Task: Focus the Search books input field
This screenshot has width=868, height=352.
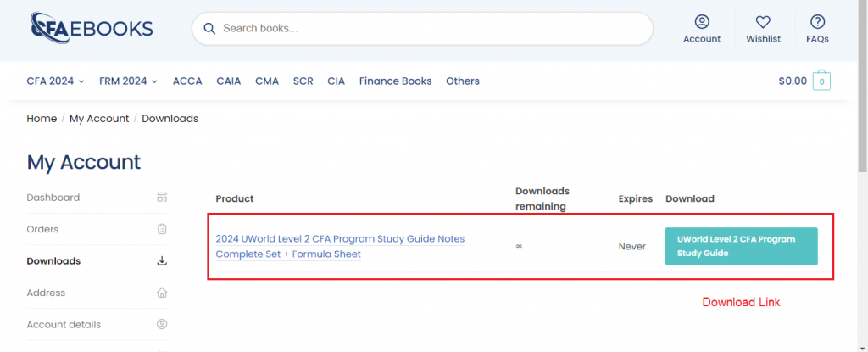Action: [x=422, y=28]
